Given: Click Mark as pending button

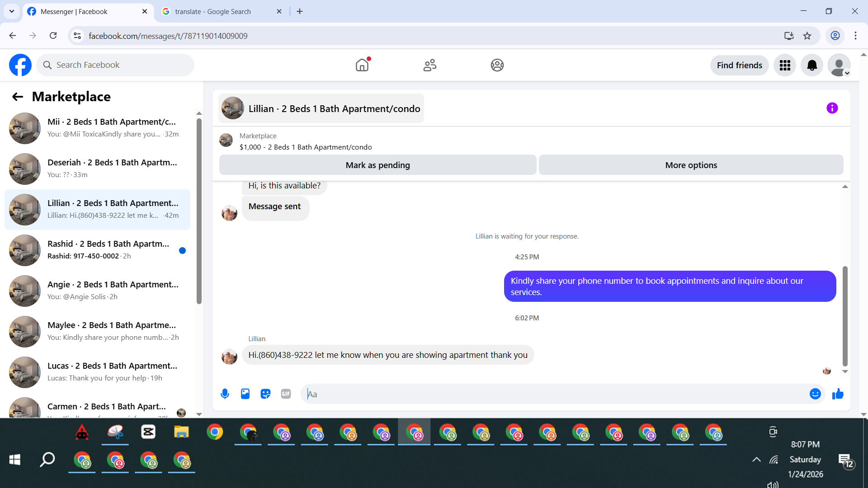Looking at the screenshot, I should 377,165.
